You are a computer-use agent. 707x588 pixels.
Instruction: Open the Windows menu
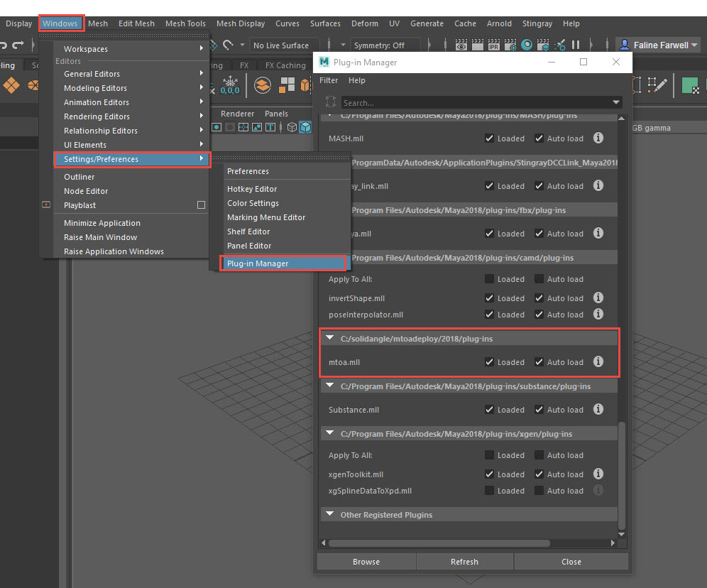(60, 23)
